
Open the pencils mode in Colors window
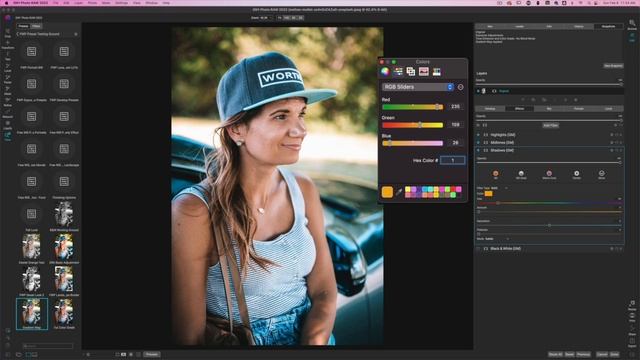[436, 72]
